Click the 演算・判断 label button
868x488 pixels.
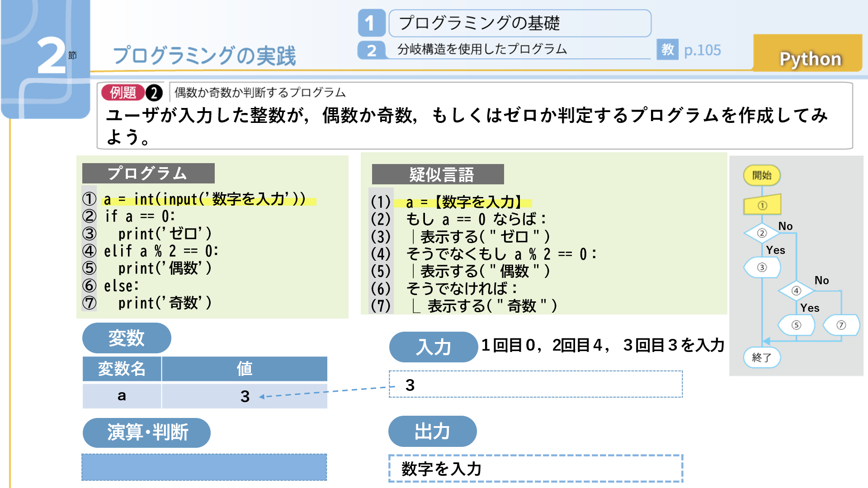tap(146, 432)
